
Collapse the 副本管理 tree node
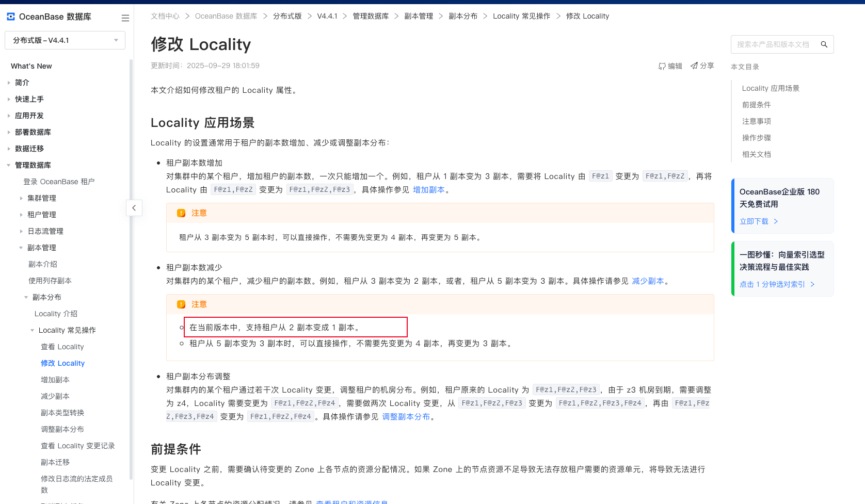click(21, 248)
